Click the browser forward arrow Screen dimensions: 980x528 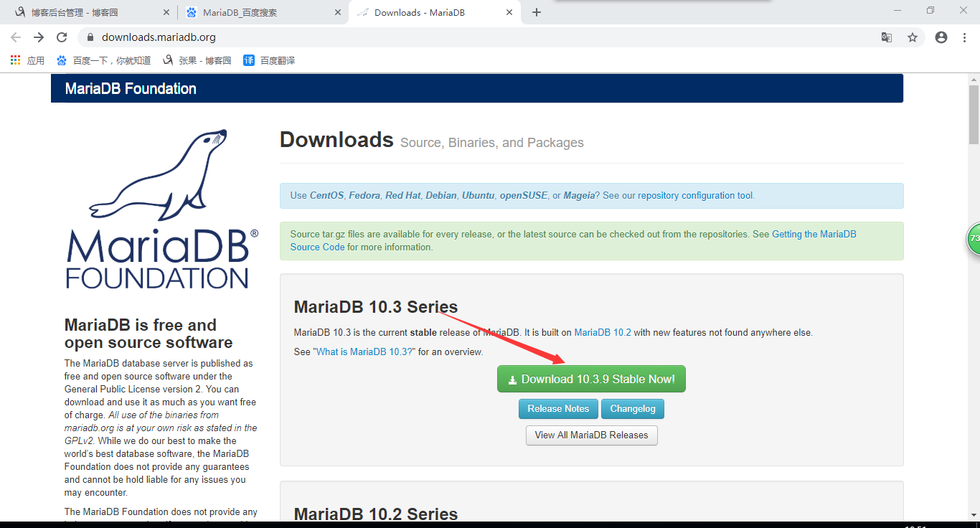tap(39, 37)
